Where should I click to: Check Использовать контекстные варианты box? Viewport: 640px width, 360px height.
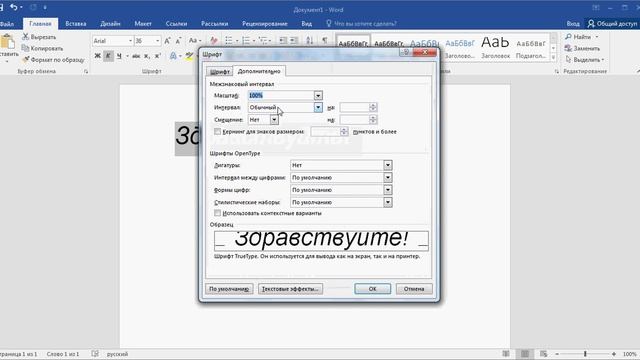pyautogui.click(x=218, y=213)
